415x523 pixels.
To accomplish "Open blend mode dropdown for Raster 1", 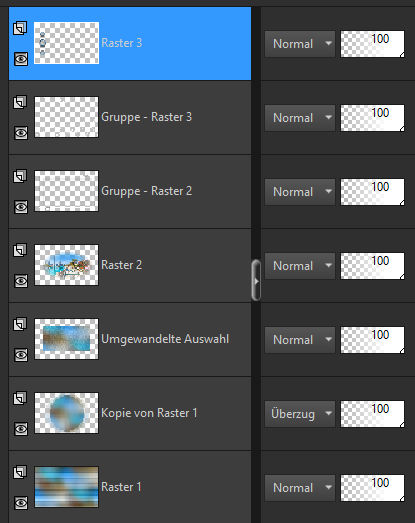I will 300,488.
